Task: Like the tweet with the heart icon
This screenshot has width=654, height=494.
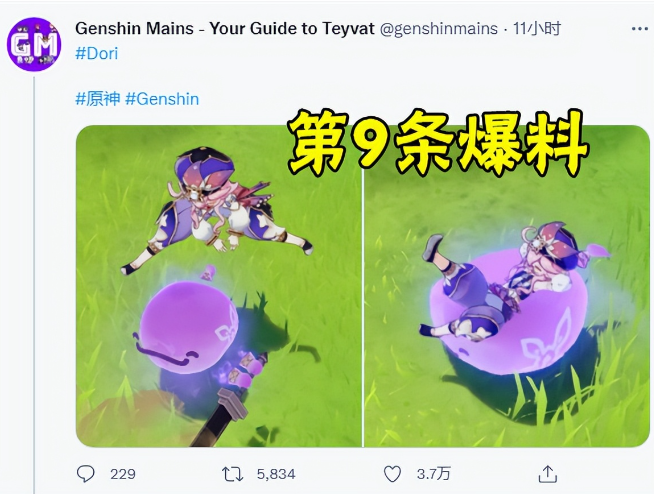Action: pos(392,474)
